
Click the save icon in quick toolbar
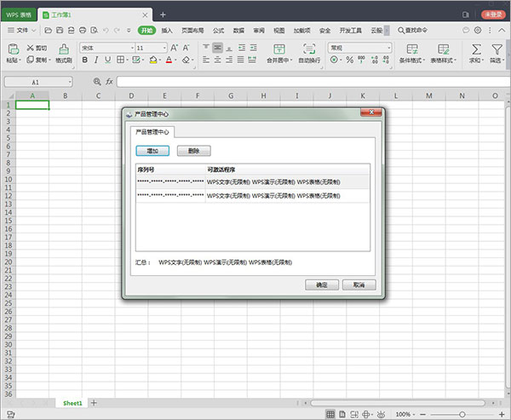click(60, 31)
